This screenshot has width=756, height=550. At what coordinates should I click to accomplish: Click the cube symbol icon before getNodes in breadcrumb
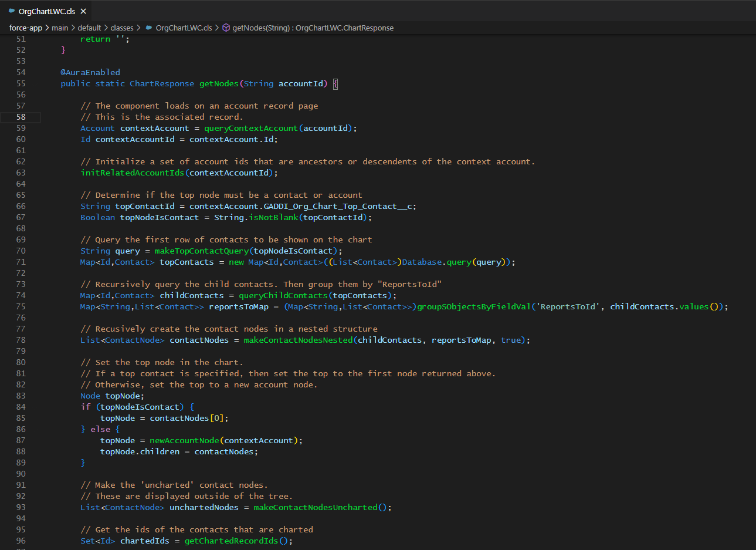tap(226, 28)
